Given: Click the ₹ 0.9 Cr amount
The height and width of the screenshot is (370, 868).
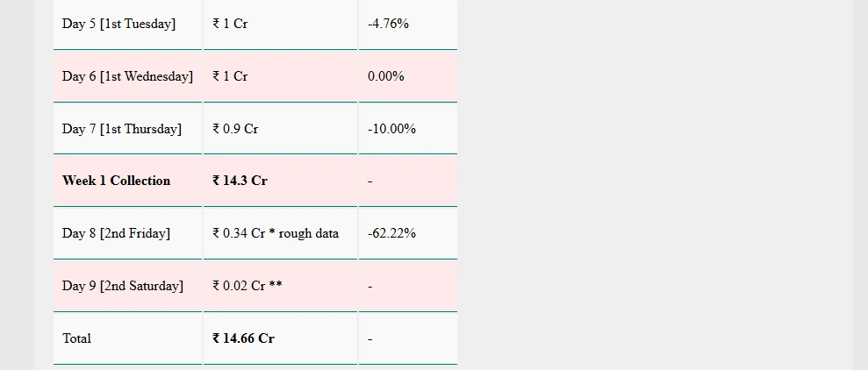Looking at the screenshot, I should click(x=235, y=129).
